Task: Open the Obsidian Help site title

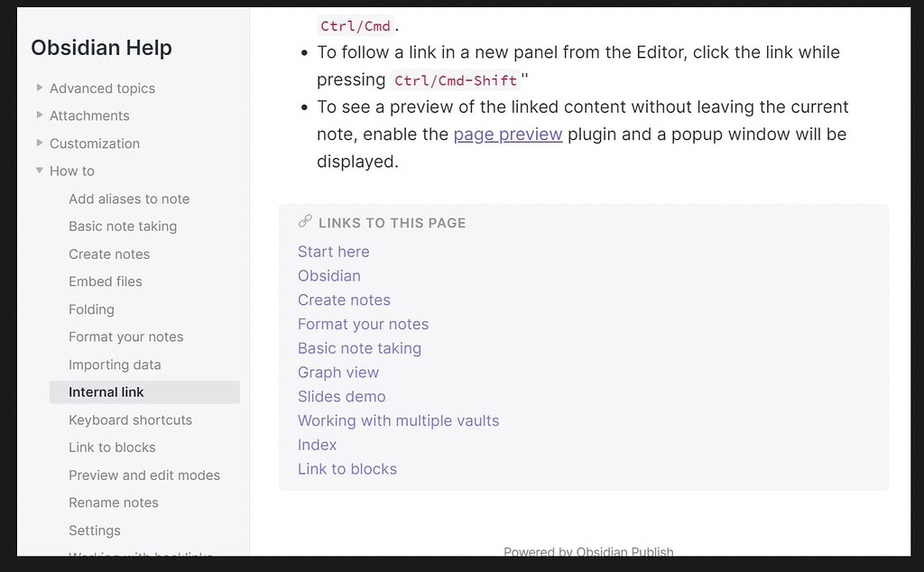Action: click(x=101, y=48)
